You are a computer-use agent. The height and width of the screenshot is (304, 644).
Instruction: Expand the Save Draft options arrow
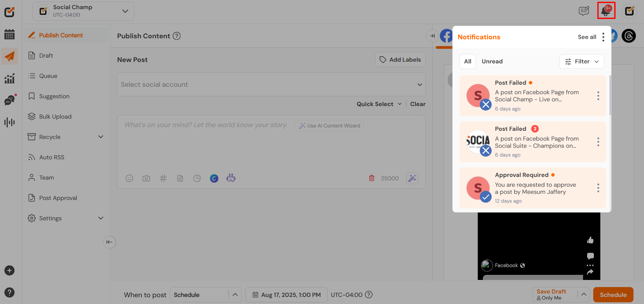pos(584,295)
